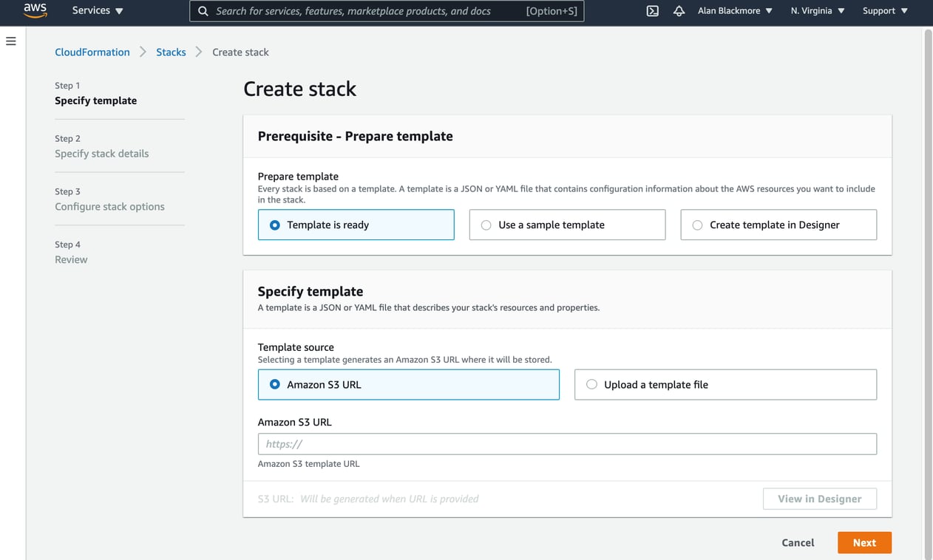Open the template in Designer

[819, 499]
